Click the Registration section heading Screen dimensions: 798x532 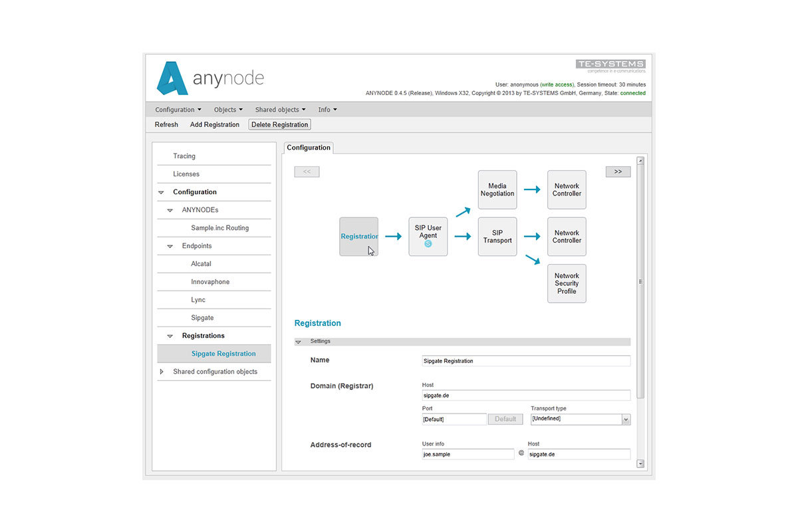click(x=318, y=323)
